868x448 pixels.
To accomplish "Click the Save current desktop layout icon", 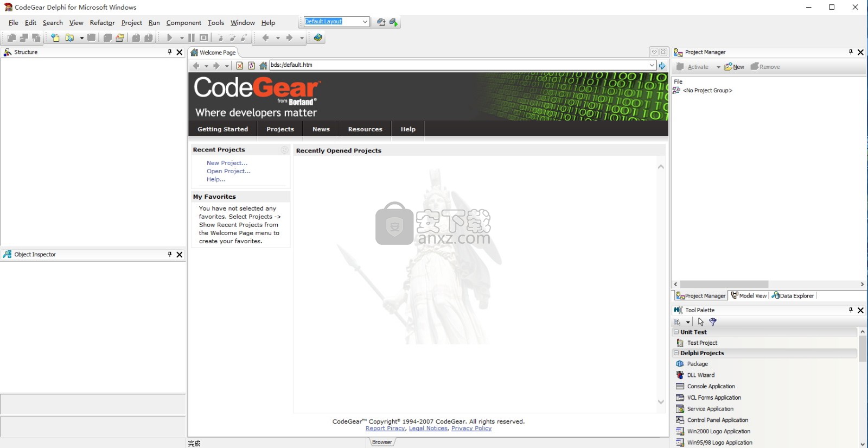I will 381,22.
